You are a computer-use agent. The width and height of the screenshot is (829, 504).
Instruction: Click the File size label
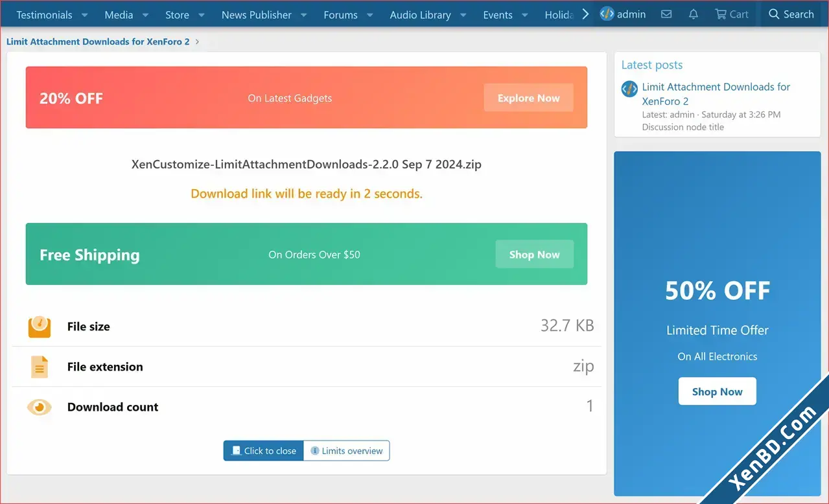pyautogui.click(x=89, y=326)
